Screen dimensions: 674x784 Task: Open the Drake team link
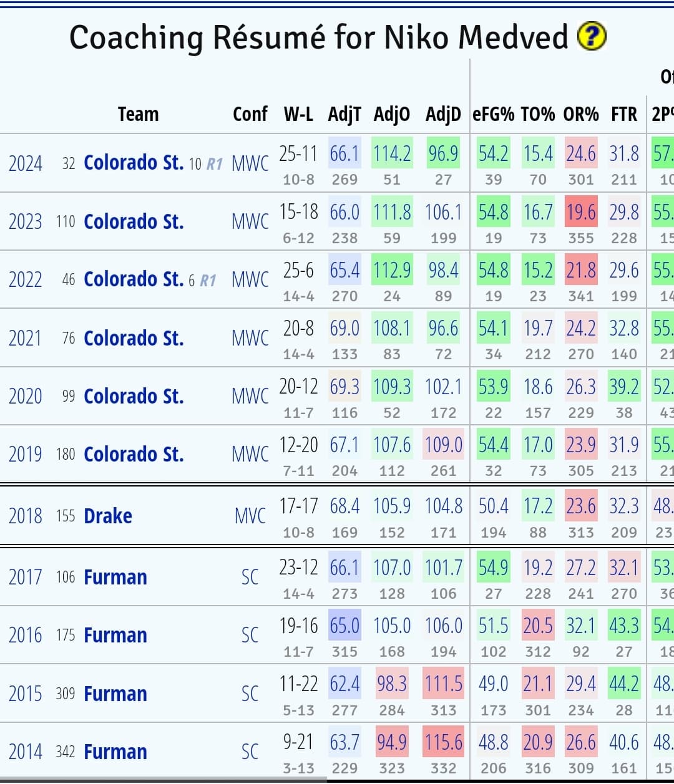click(x=108, y=516)
